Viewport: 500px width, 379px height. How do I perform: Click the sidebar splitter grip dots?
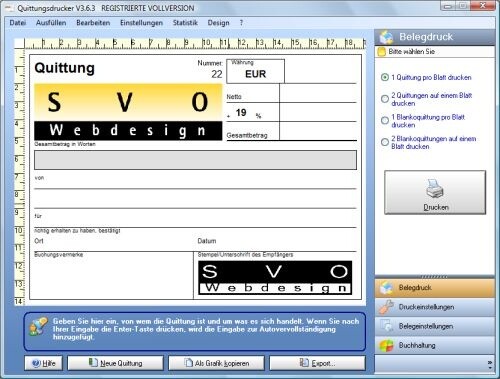(x=434, y=276)
